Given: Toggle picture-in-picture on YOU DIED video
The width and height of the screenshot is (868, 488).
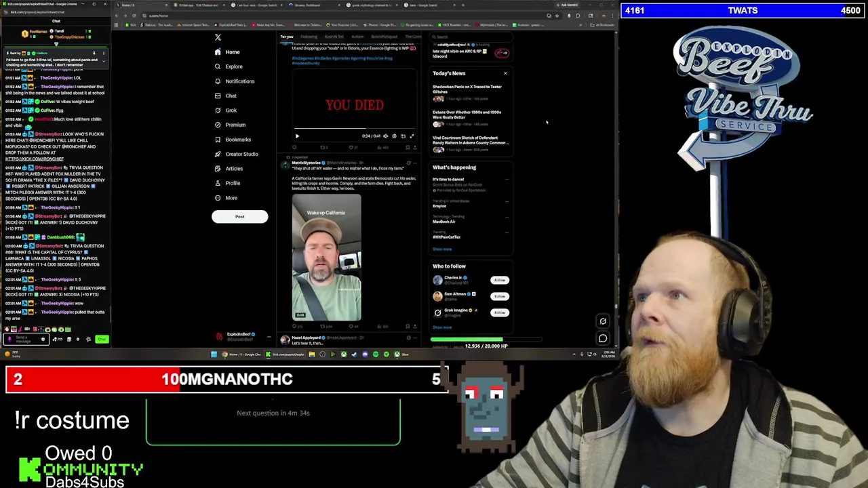Looking at the screenshot, I should click(403, 136).
